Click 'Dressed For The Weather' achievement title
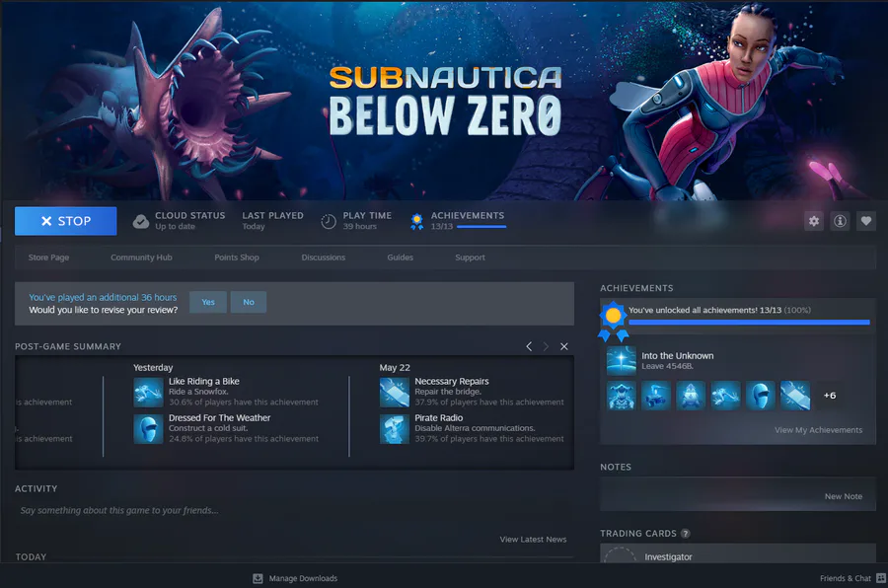This screenshot has width=888, height=588. click(220, 417)
